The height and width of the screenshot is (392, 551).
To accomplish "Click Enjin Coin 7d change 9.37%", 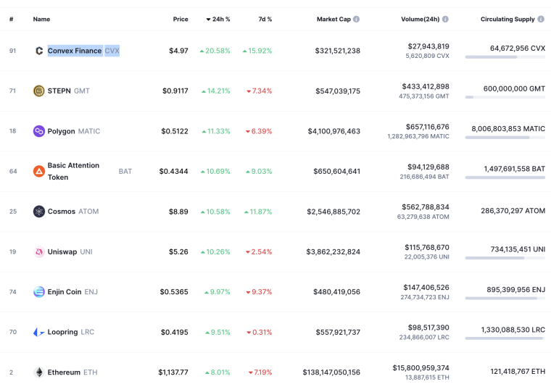I will [259, 292].
